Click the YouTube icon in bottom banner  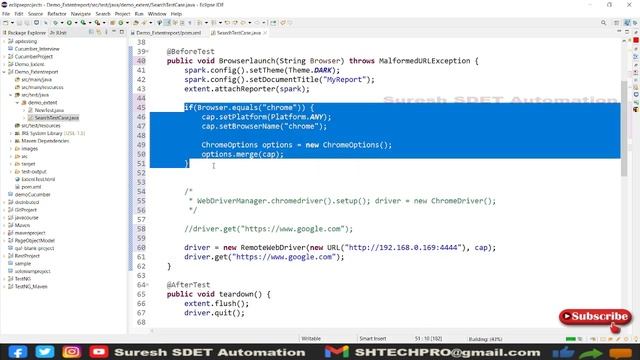[98, 352]
